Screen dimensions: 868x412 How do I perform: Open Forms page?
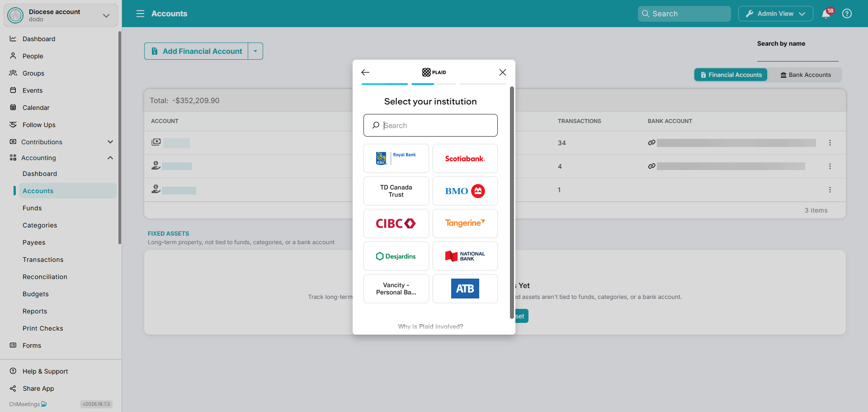(x=32, y=346)
